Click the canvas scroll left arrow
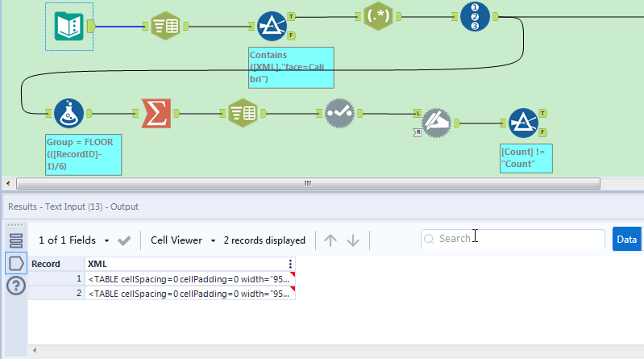The height and width of the screenshot is (359, 644). [8, 183]
